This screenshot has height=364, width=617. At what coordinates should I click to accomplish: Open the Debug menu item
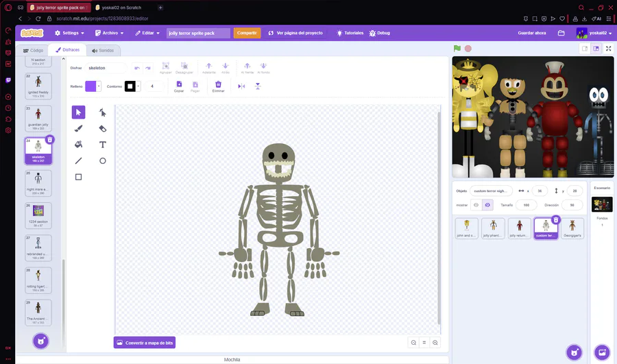[380, 33]
